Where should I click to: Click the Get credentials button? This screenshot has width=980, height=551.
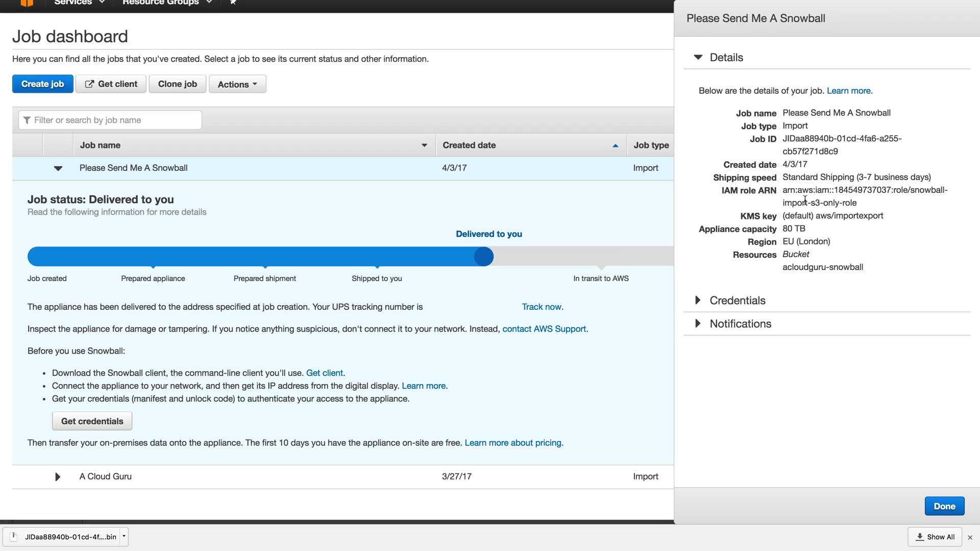point(92,421)
